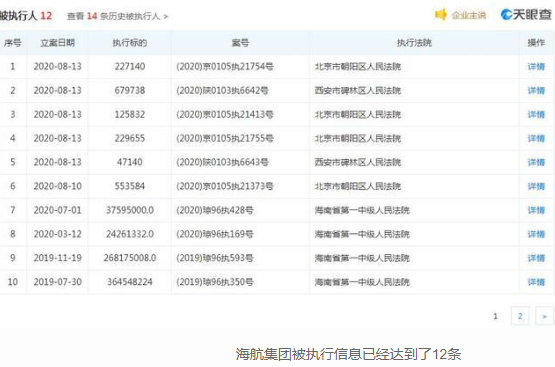Open 详情 for case (2020)陕0103执6642号

[536, 91]
